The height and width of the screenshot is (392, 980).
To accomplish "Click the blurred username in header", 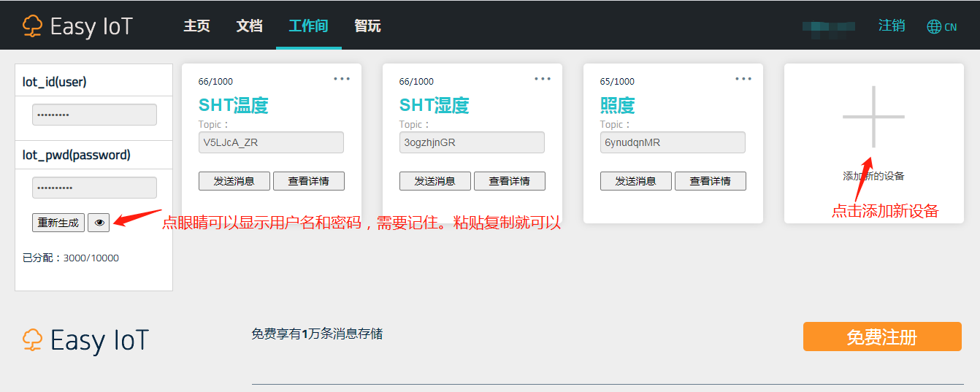I will 829,26.
